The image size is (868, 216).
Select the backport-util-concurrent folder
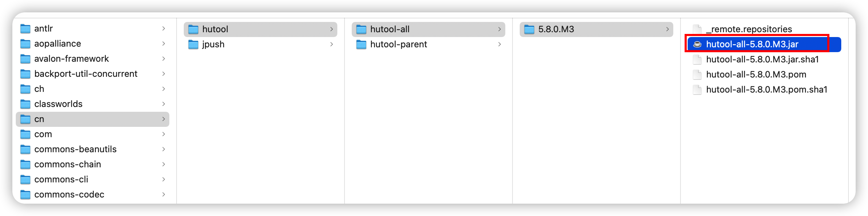click(x=86, y=74)
